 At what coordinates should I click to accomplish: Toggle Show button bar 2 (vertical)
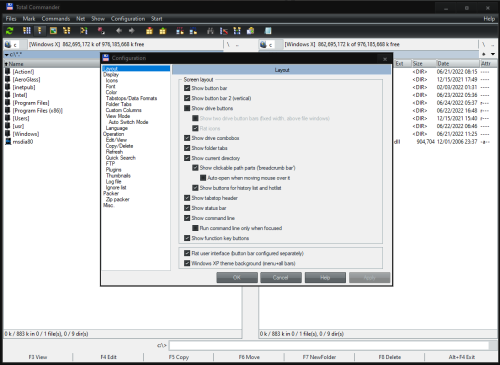(187, 98)
